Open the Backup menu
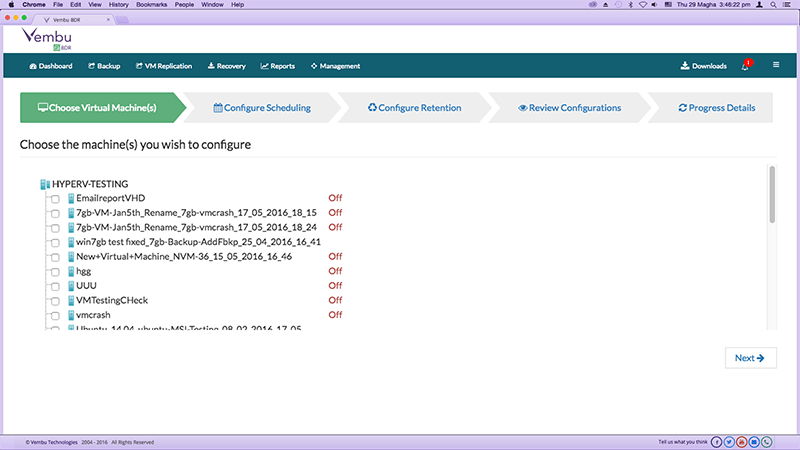 click(x=104, y=66)
